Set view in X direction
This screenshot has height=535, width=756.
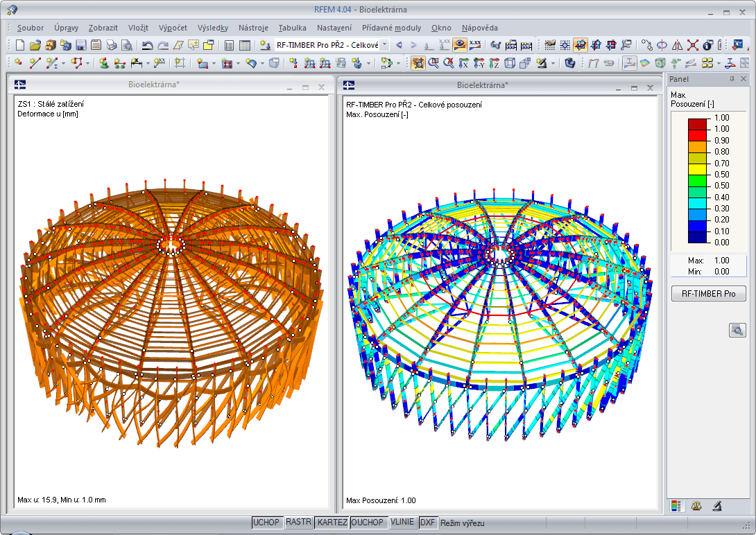point(464,62)
